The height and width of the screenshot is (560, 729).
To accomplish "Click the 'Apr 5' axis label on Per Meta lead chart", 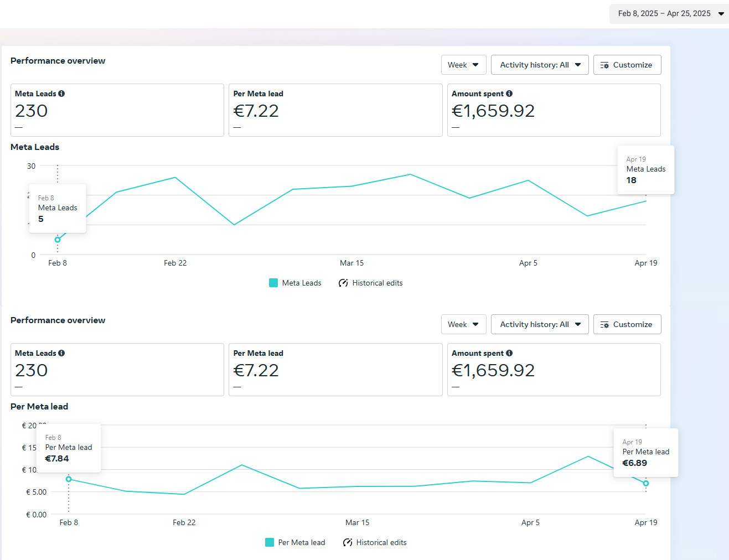I will tap(530, 522).
